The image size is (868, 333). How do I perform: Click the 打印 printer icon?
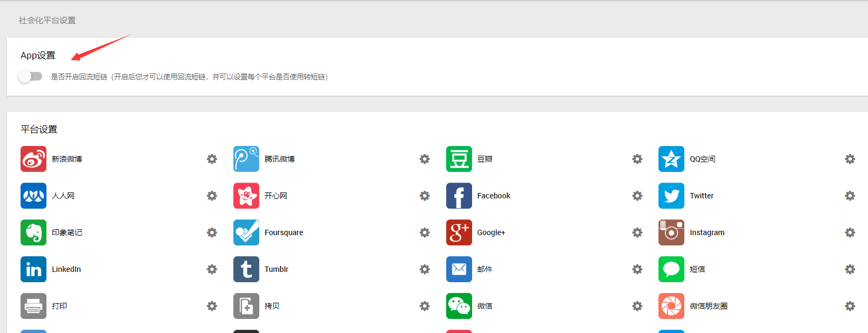click(x=33, y=306)
